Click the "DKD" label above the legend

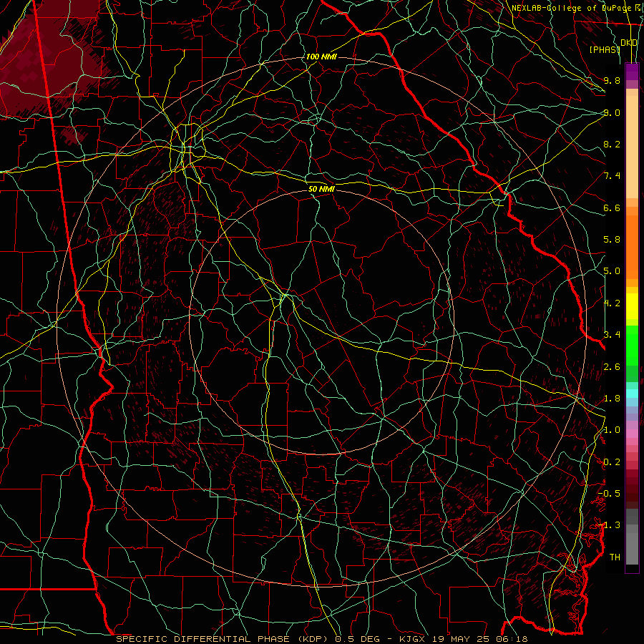(629, 43)
